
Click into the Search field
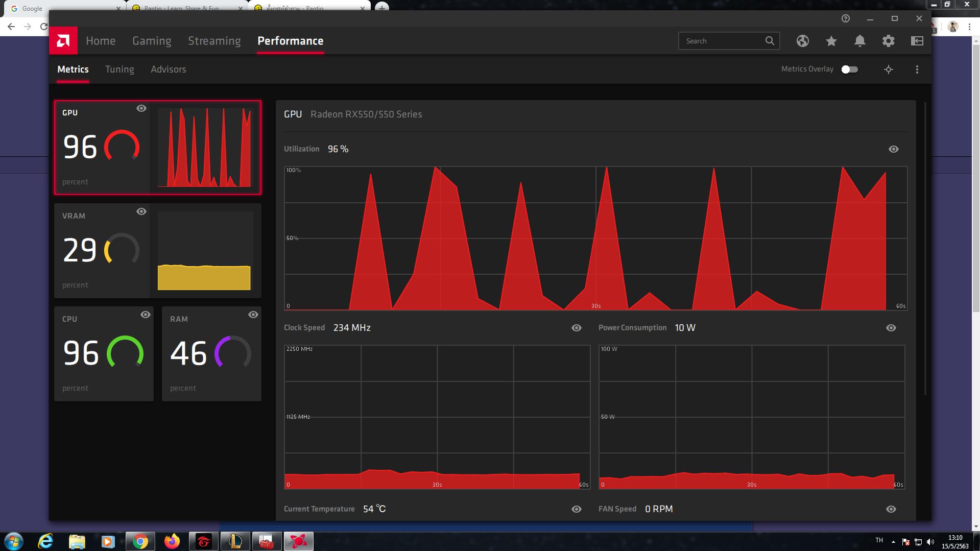pyautogui.click(x=729, y=41)
